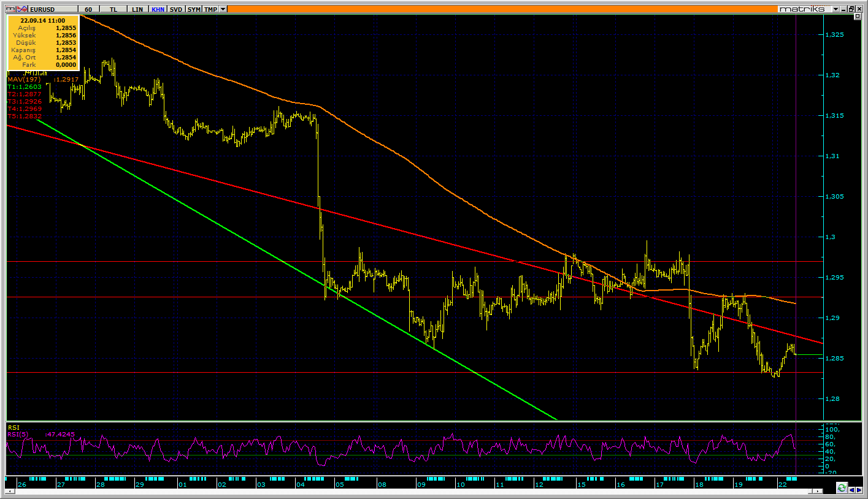The height and width of the screenshot is (499, 868).
Task: Click the TL currency button
Action: click(113, 9)
